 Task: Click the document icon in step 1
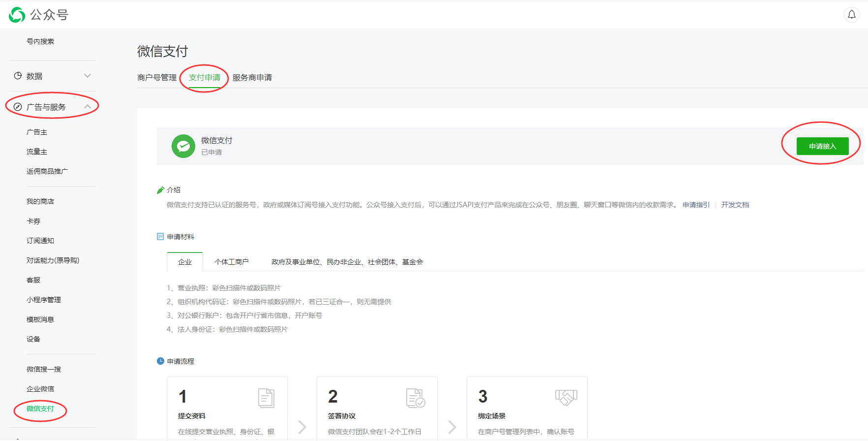click(x=266, y=398)
